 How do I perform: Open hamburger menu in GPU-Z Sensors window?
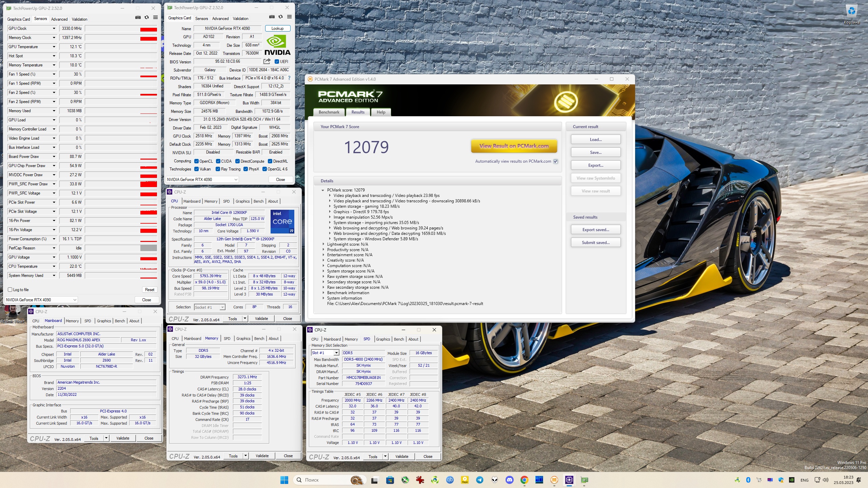[x=155, y=18]
